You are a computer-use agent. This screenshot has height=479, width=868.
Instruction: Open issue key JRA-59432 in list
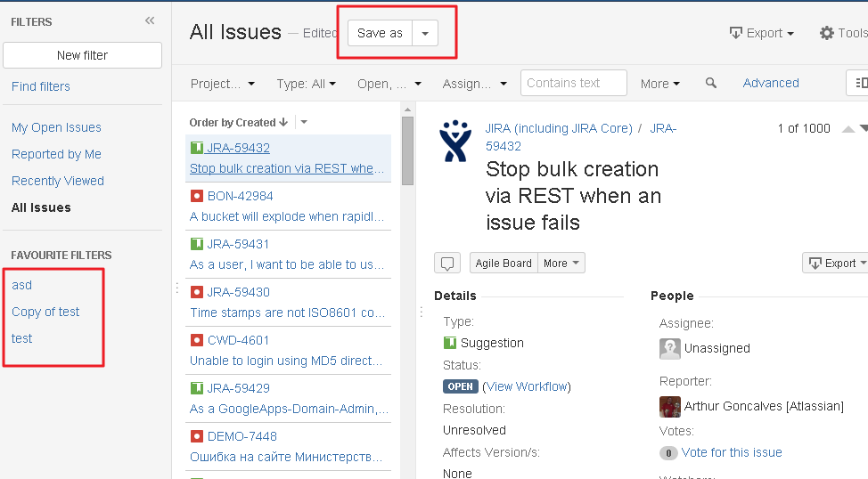(x=238, y=148)
